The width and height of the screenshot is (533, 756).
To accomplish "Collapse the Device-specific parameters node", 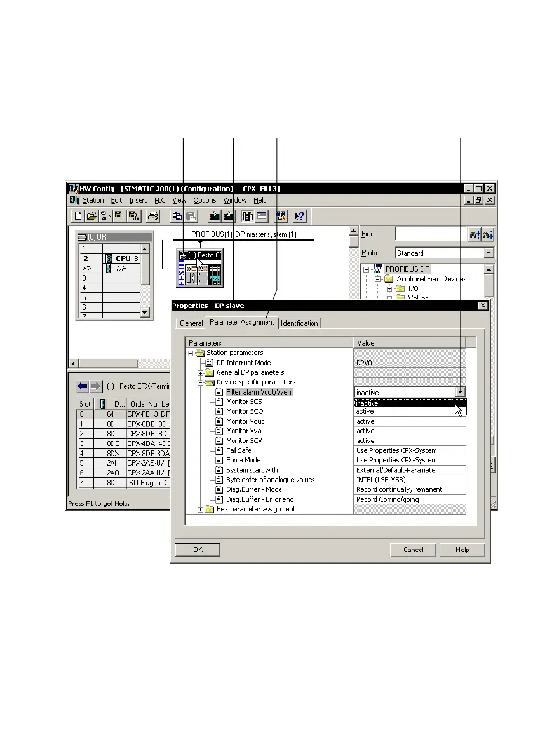I will click(201, 382).
